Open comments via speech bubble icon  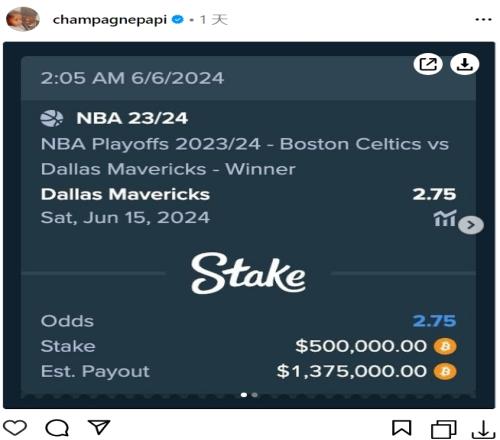pyautogui.click(x=57, y=428)
